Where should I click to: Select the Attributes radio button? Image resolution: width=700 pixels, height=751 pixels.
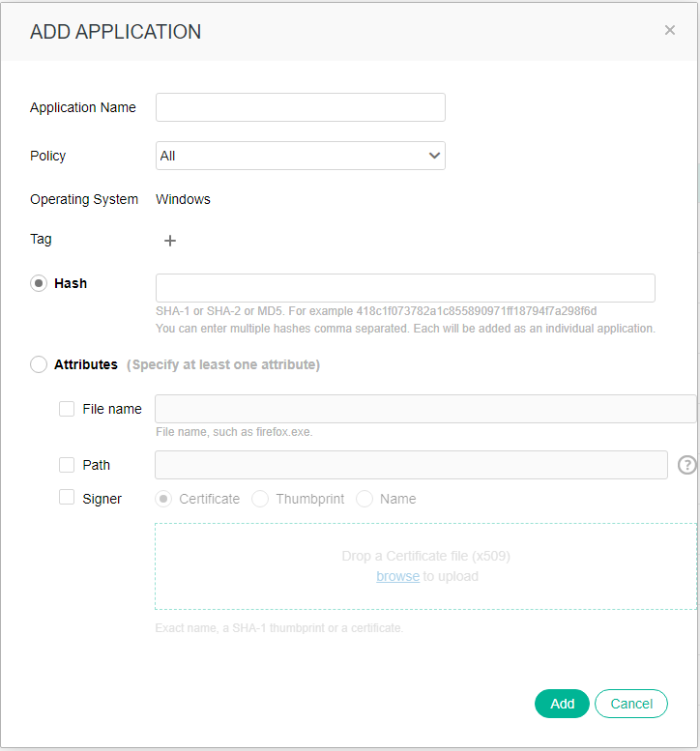coord(39,364)
